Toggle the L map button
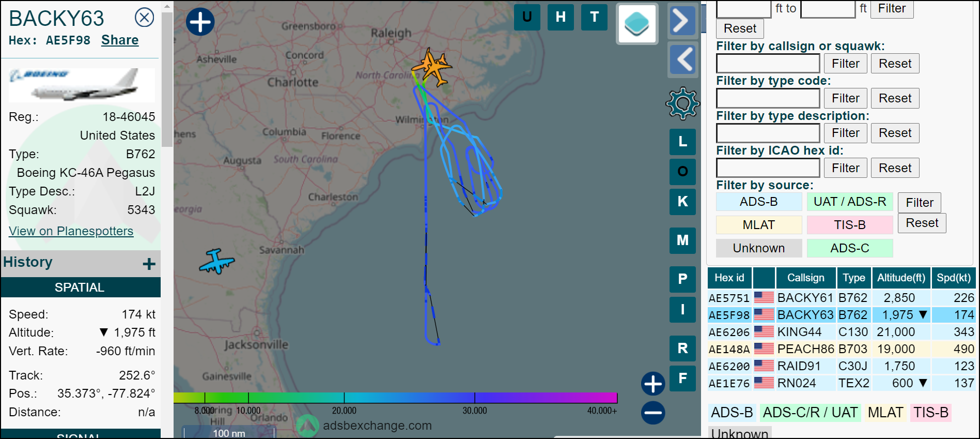This screenshot has height=439, width=980. [x=682, y=142]
